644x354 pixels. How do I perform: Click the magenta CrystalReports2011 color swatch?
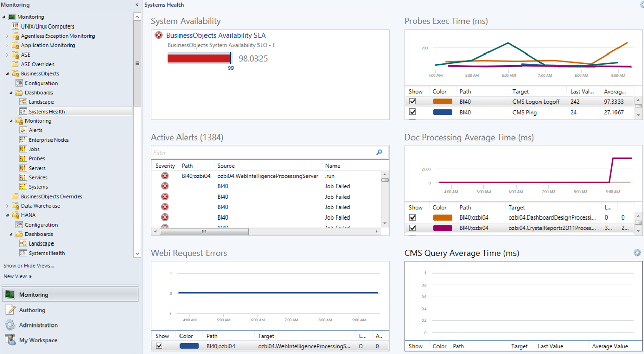(443, 228)
